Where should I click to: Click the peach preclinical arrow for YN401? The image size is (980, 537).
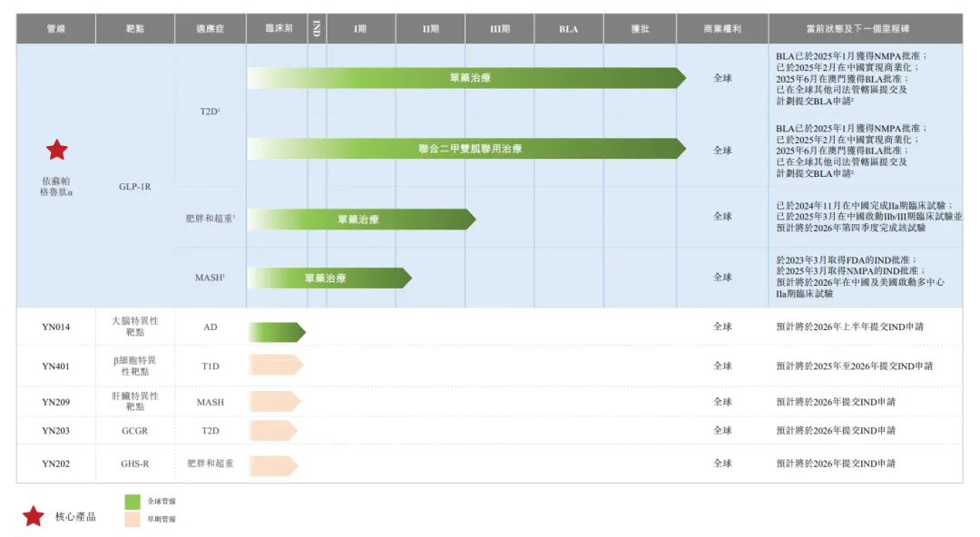point(275,366)
